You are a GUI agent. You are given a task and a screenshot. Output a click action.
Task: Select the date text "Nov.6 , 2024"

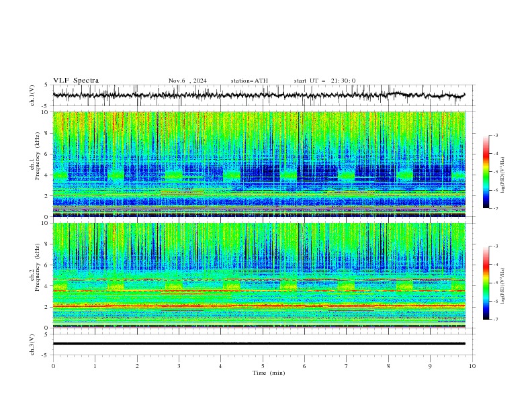point(187,81)
